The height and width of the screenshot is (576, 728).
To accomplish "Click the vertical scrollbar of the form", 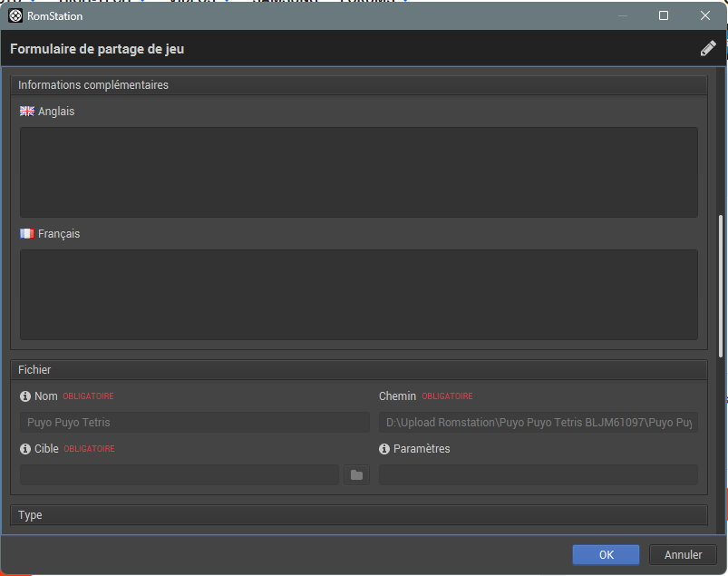I will tap(721, 286).
